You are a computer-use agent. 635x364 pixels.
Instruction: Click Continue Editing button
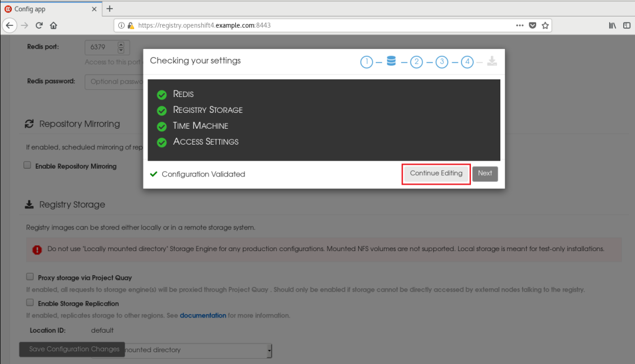click(436, 173)
